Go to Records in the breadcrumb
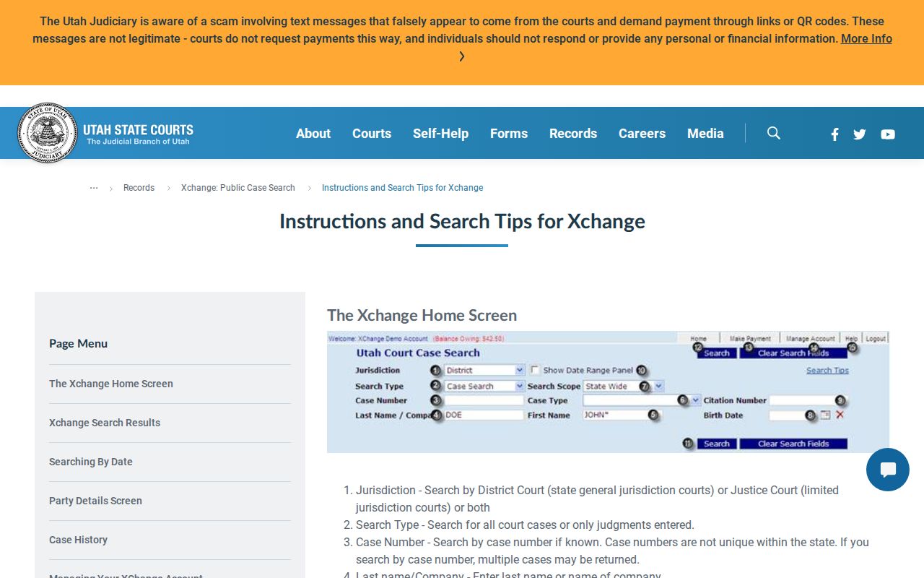The height and width of the screenshot is (578, 924). tap(139, 187)
